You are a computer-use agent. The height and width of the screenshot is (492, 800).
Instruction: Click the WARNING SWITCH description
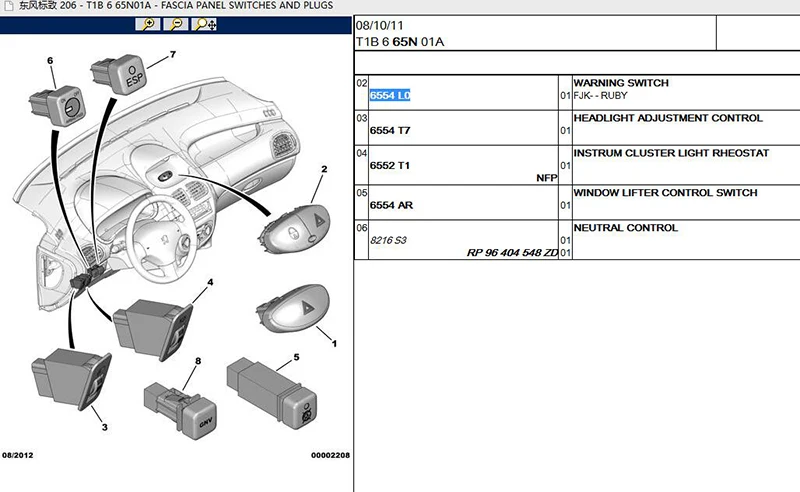pos(621,83)
